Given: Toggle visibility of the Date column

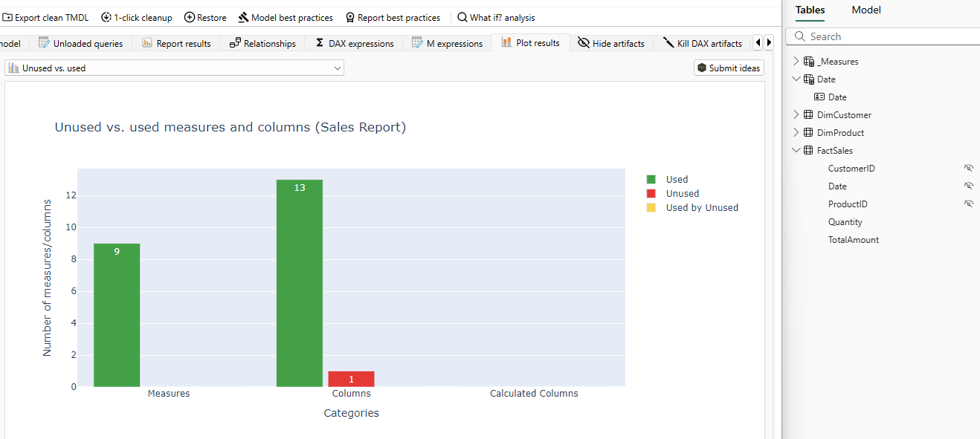Looking at the screenshot, I should 968,185.
